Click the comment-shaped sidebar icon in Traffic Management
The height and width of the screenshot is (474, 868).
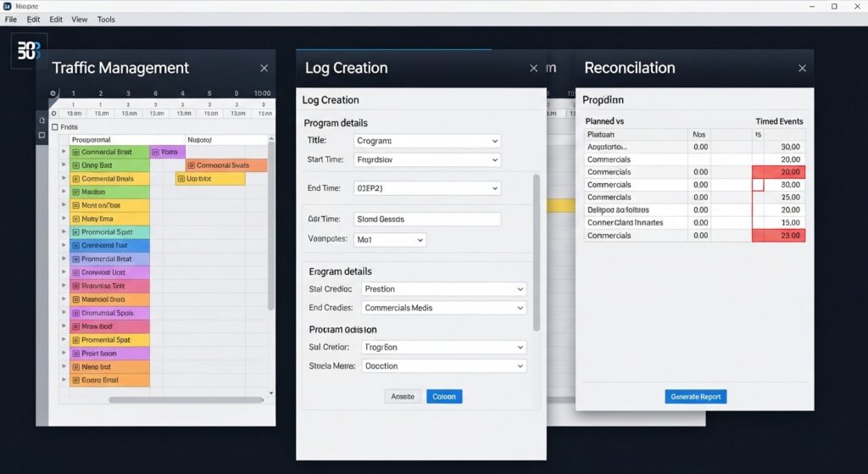click(x=42, y=135)
